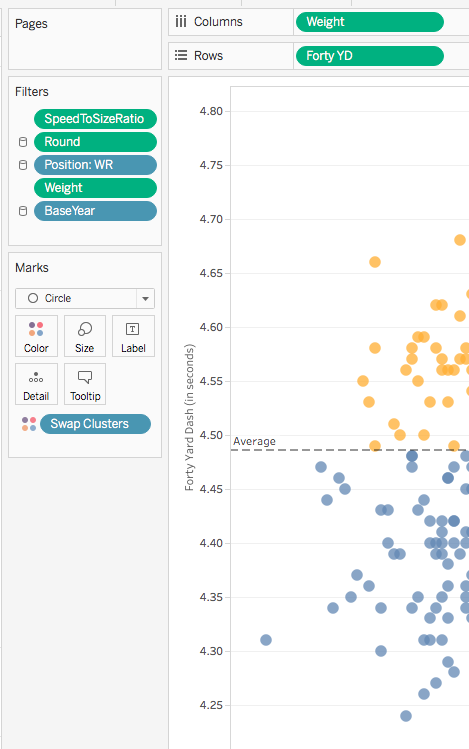Open the Tooltip marks card
The height and width of the screenshot is (749, 469).
[x=85, y=384]
